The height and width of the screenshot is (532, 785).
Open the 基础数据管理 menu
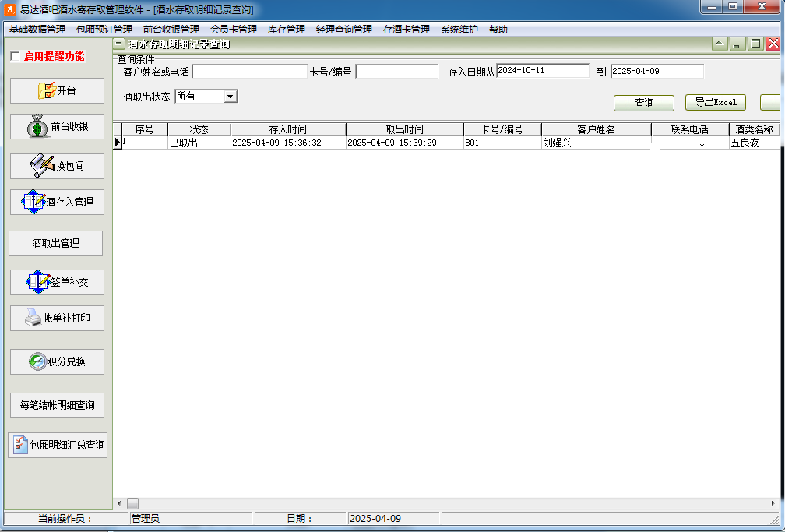[x=37, y=30]
